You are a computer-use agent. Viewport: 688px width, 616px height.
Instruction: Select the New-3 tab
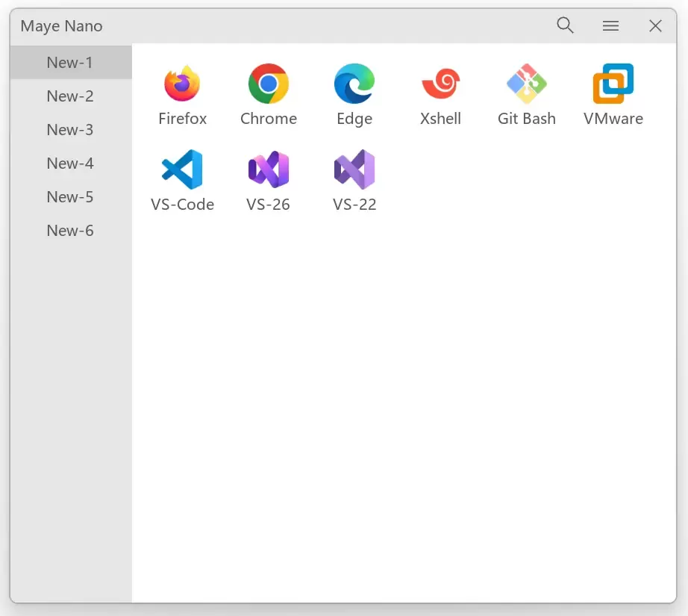[x=70, y=130]
